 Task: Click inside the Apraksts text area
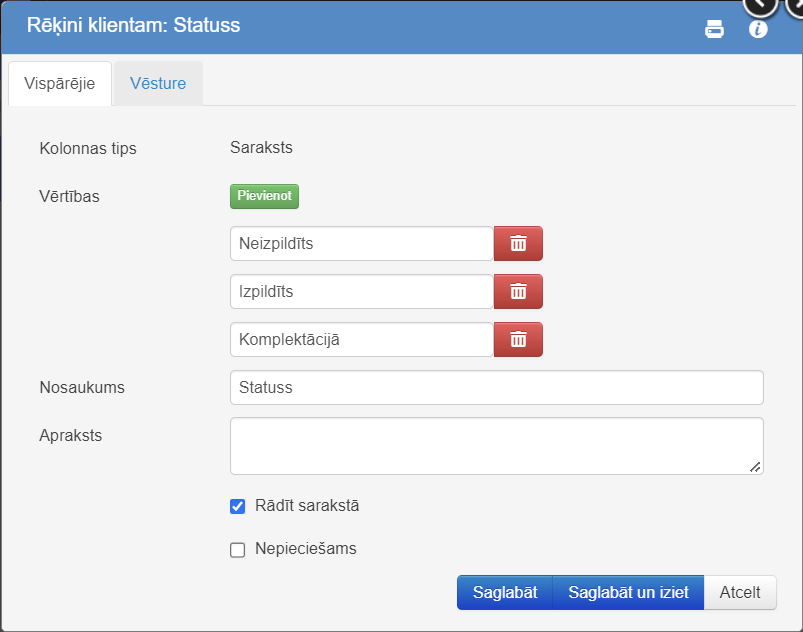(x=497, y=446)
